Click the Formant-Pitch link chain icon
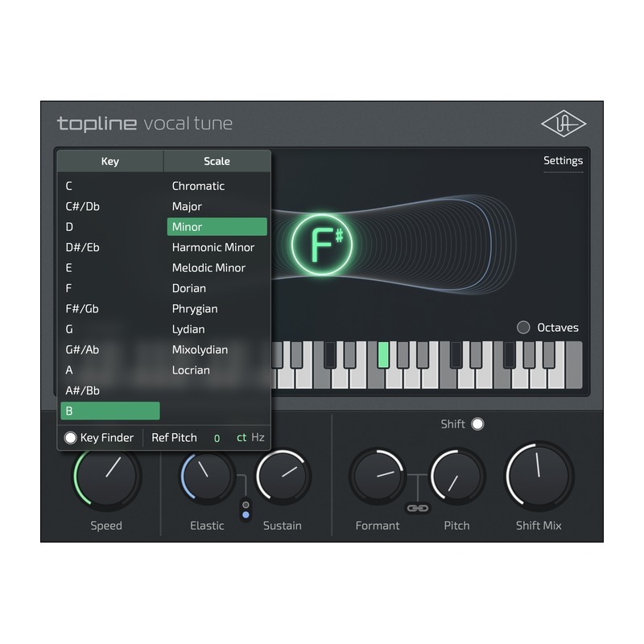The width and height of the screenshot is (644, 644). pyautogui.click(x=417, y=509)
